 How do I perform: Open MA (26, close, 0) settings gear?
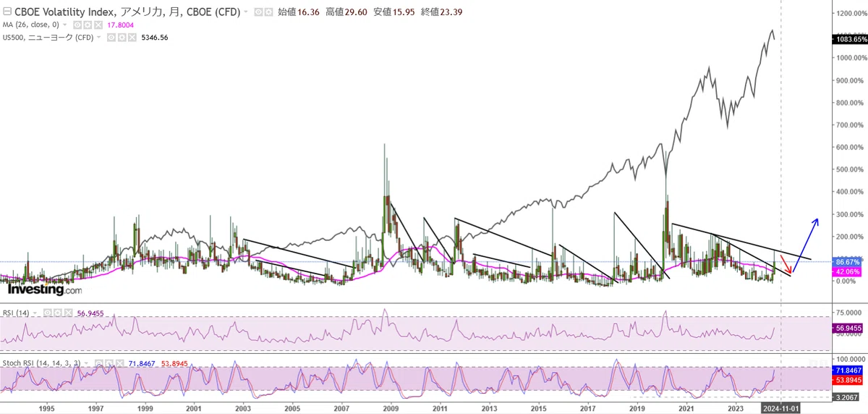tap(87, 25)
